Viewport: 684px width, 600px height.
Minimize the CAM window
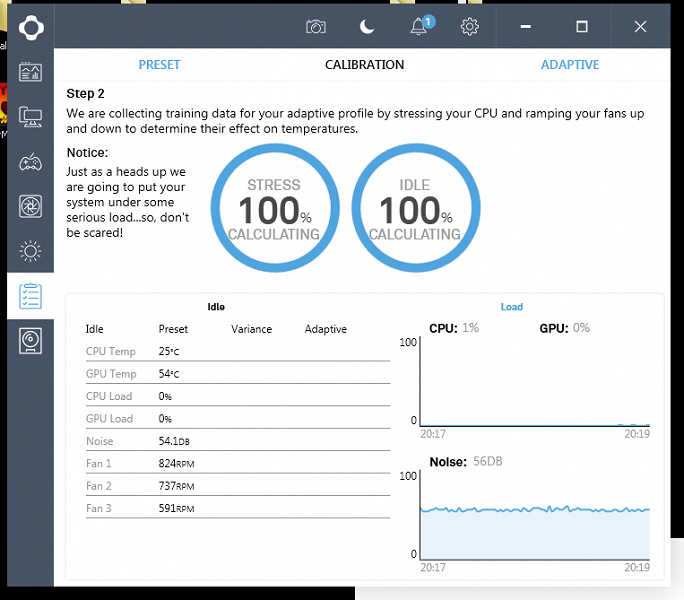[x=526, y=27]
